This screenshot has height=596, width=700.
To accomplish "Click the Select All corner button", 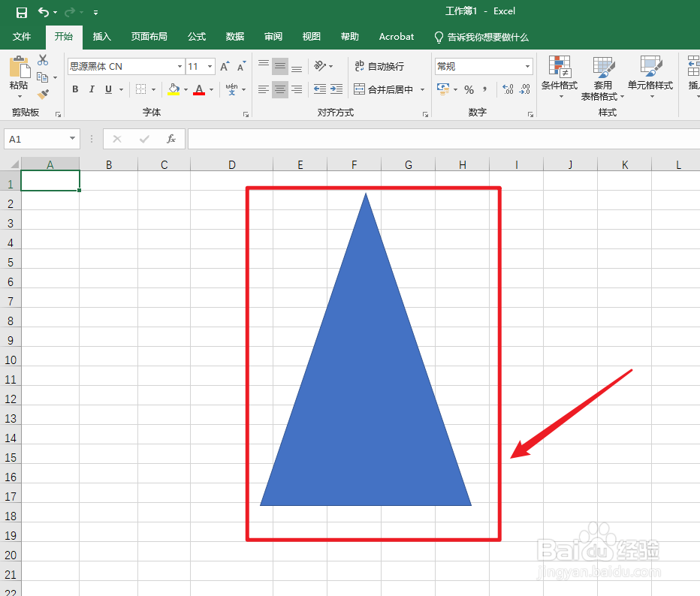I will pos(11,164).
